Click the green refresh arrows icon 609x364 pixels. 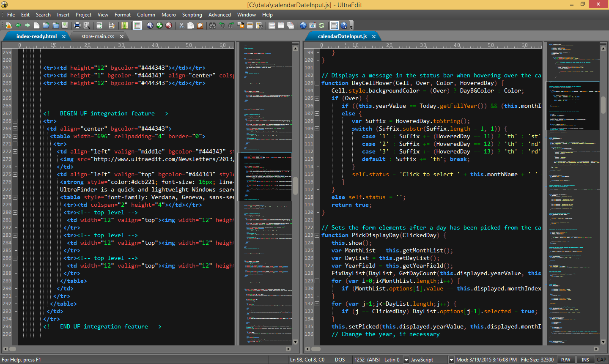[321, 25]
